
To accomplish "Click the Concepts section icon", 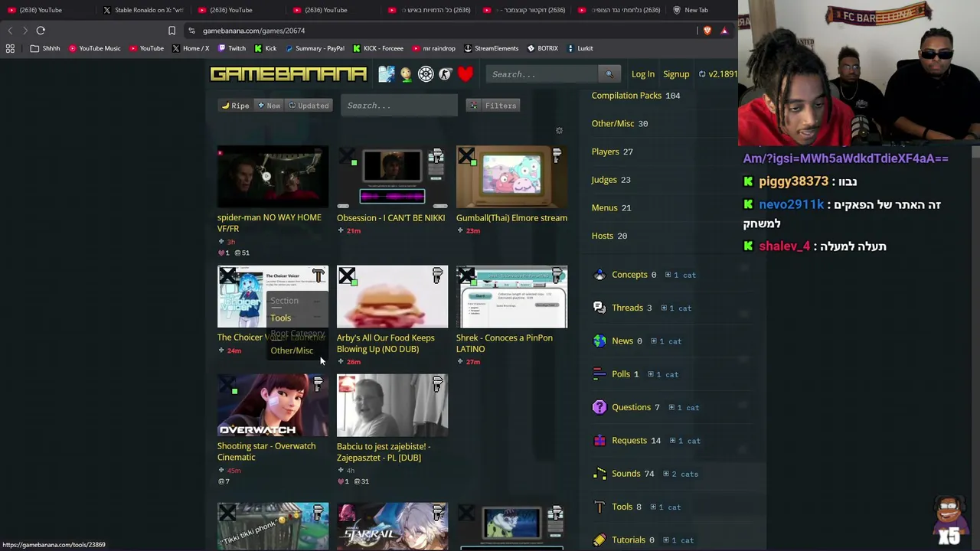I will coord(599,275).
